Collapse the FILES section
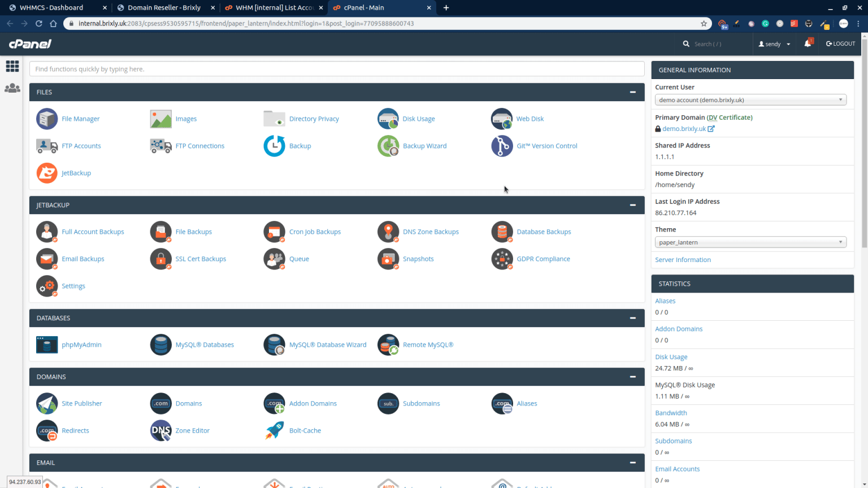 pyautogui.click(x=632, y=92)
